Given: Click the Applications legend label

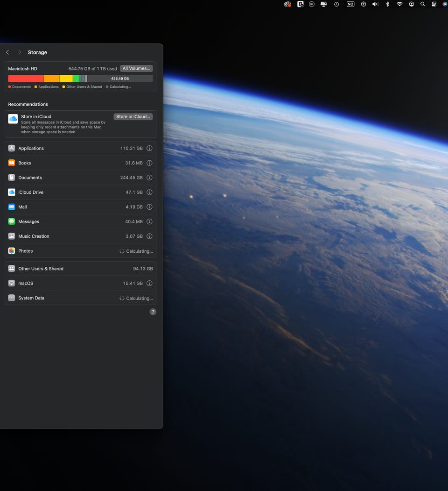Looking at the screenshot, I should (49, 87).
